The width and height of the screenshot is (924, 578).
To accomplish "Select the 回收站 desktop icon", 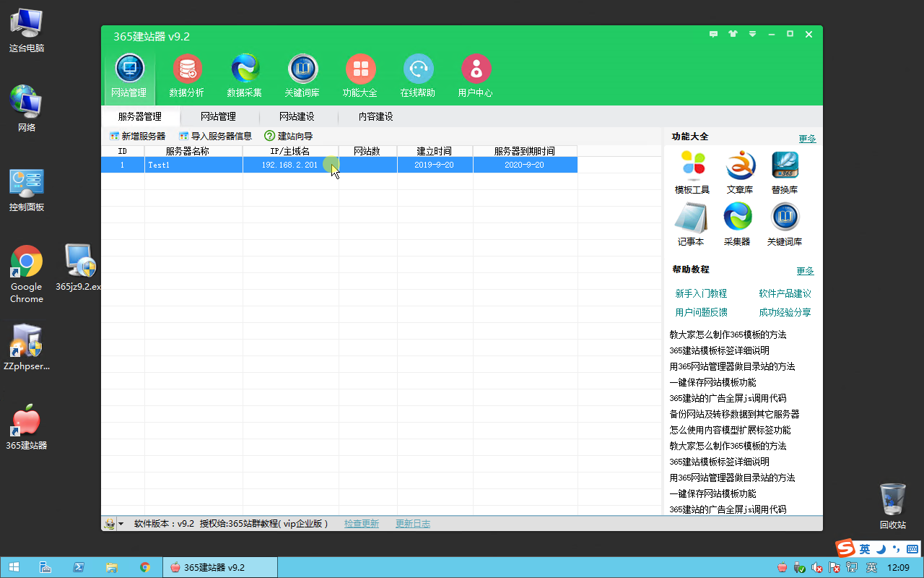I will tap(893, 506).
